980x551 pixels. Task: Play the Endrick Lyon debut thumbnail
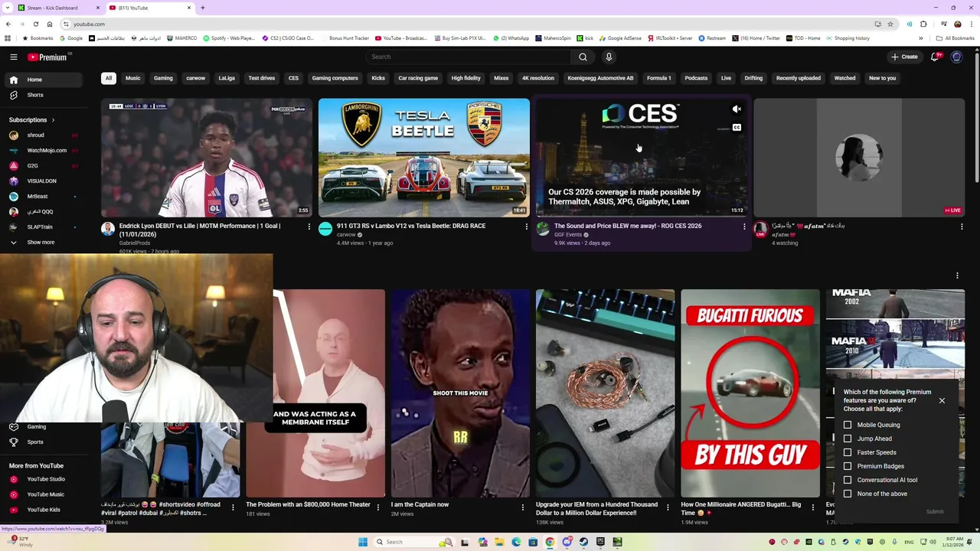coord(207,158)
